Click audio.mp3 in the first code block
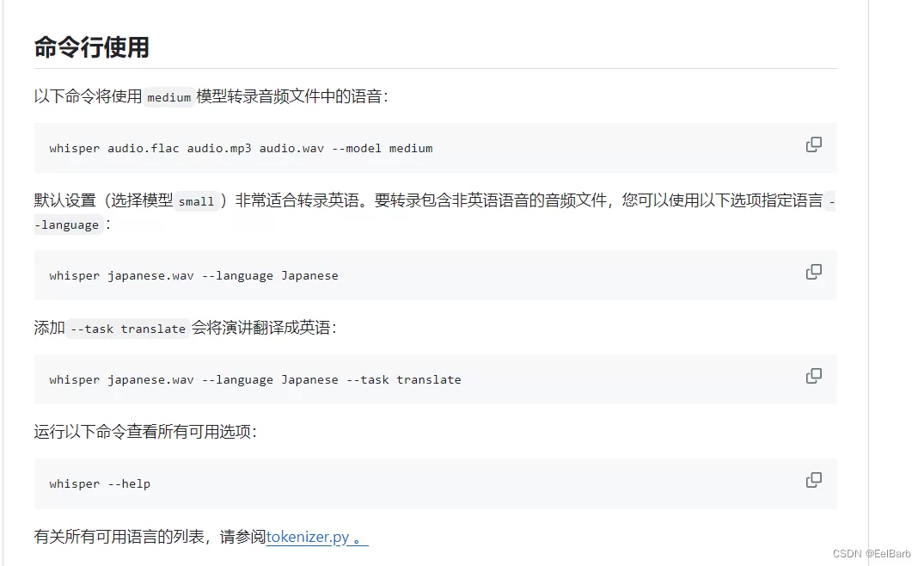 pyautogui.click(x=219, y=148)
